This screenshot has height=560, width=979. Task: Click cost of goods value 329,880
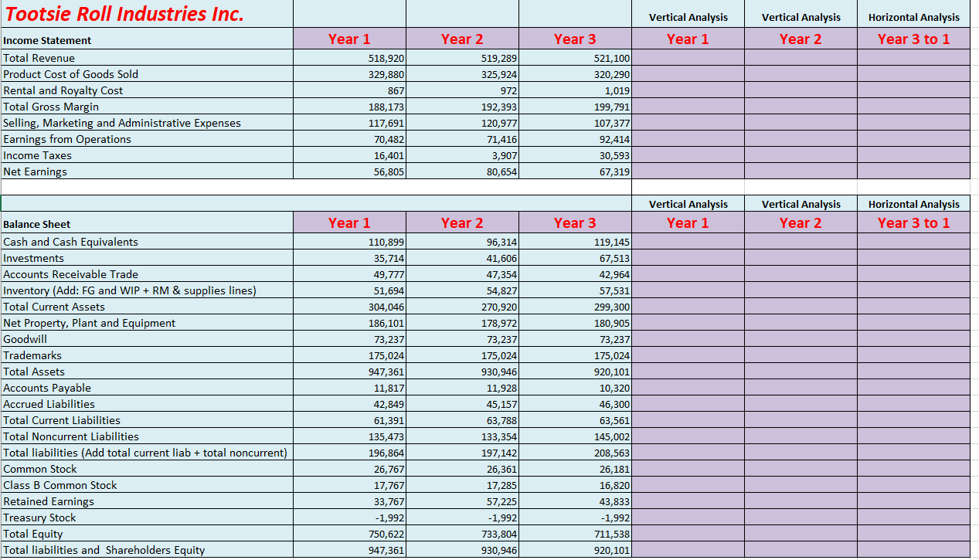click(x=349, y=74)
